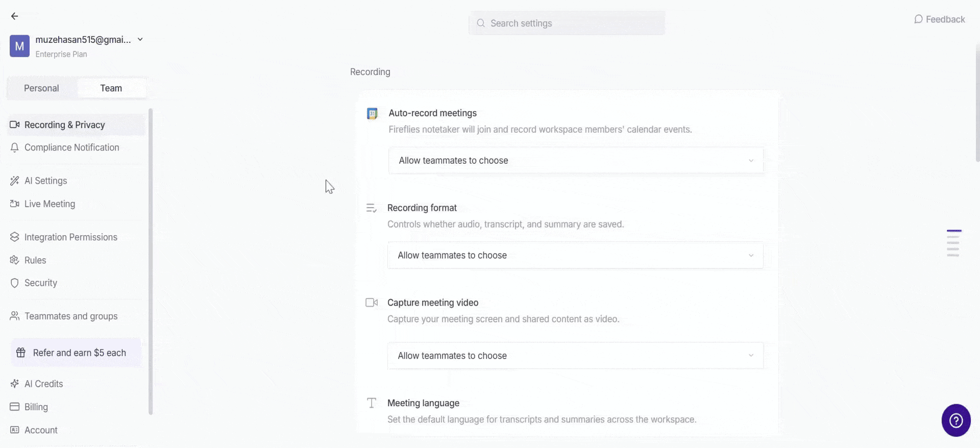Open the Auto-record meetings dropdown
Screen dimensions: 980x448
[x=576, y=160]
